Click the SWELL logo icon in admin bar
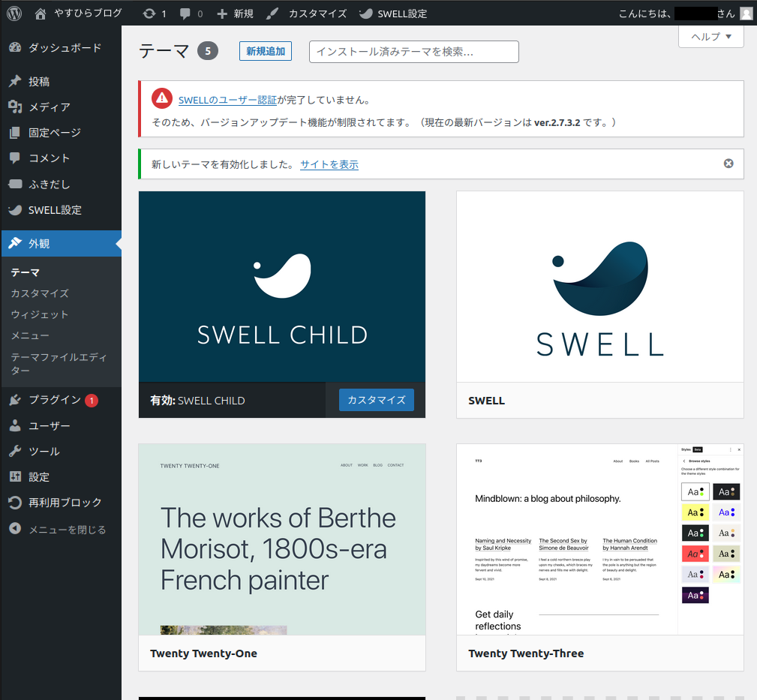757x700 pixels. coord(366,14)
